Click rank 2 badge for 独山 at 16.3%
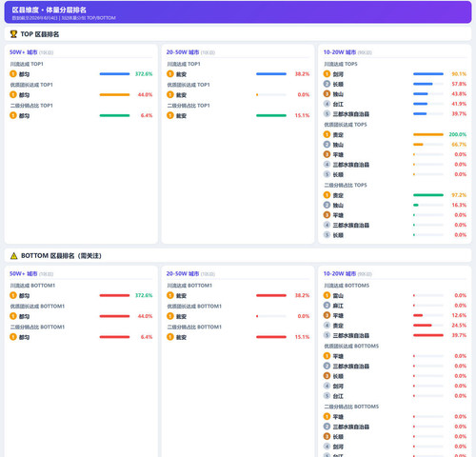 327,205
